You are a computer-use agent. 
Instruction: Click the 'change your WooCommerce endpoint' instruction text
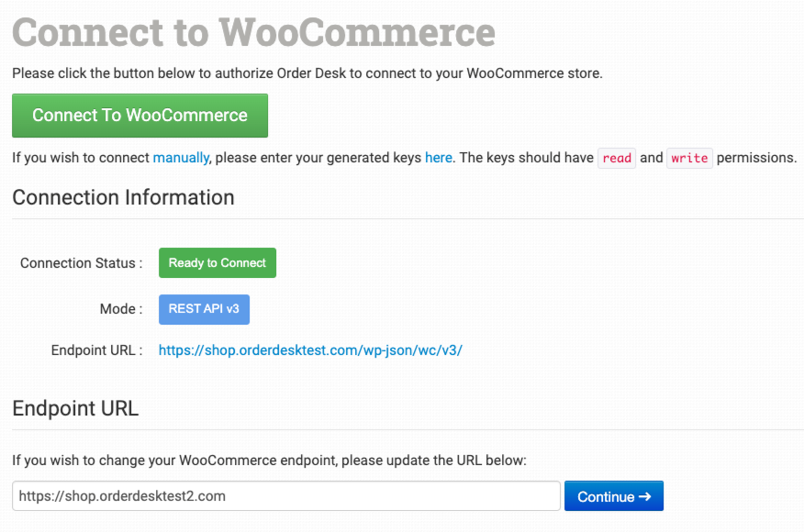click(x=269, y=460)
